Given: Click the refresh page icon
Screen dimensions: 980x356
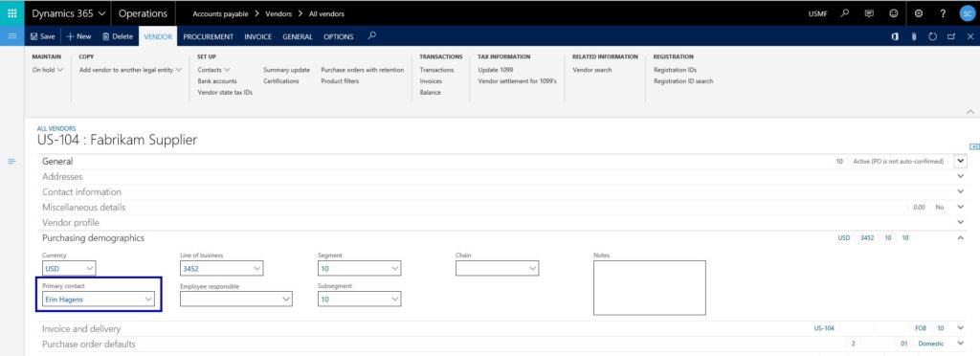Looking at the screenshot, I should [932, 37].
